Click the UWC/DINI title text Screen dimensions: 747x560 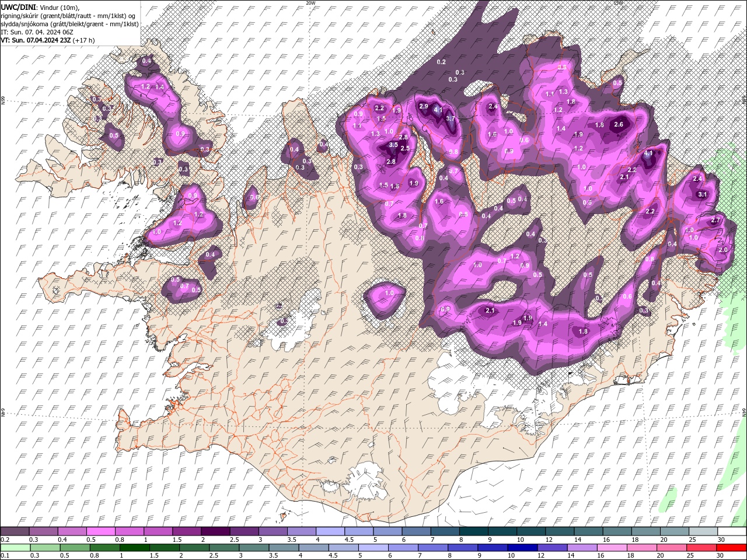(19, 7)
